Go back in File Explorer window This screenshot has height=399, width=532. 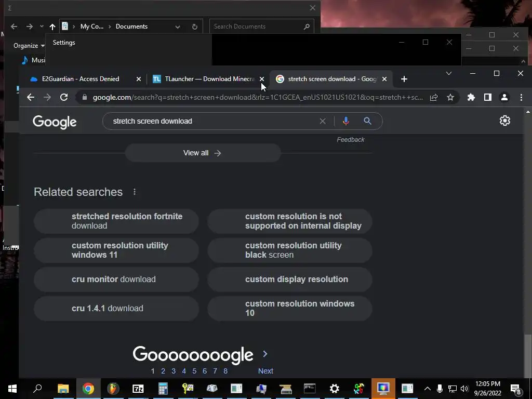point(14,26)
